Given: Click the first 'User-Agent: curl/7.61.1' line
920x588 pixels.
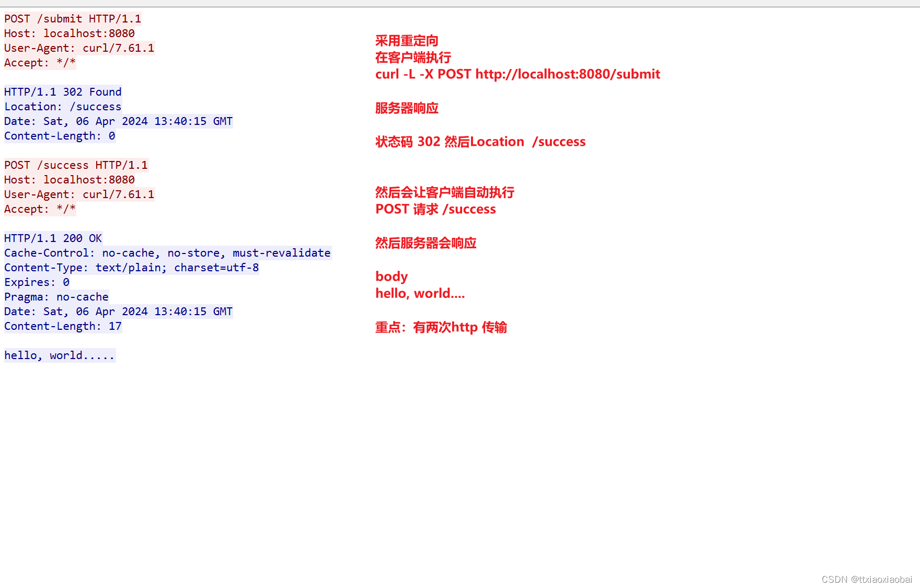Looking at the screenshot, I should point(79,48).
